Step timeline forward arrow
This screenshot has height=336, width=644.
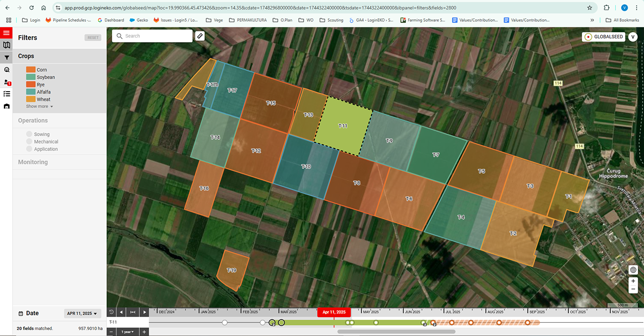coord(144,312)
